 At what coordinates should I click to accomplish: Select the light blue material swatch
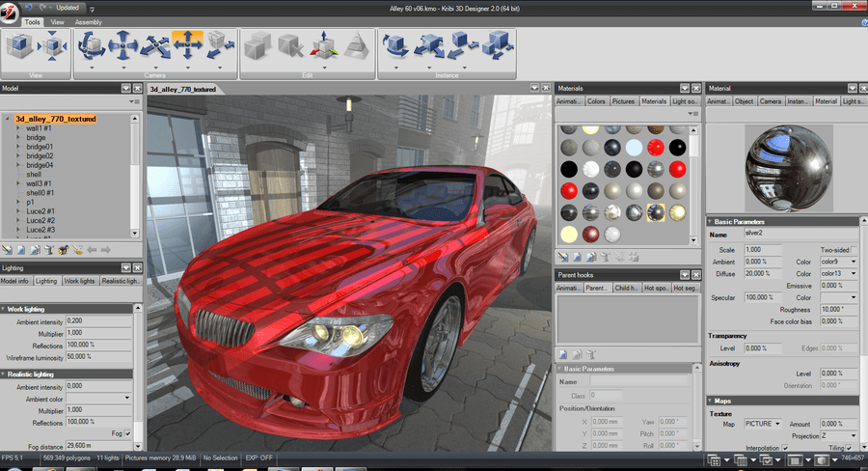click(634, 148)
